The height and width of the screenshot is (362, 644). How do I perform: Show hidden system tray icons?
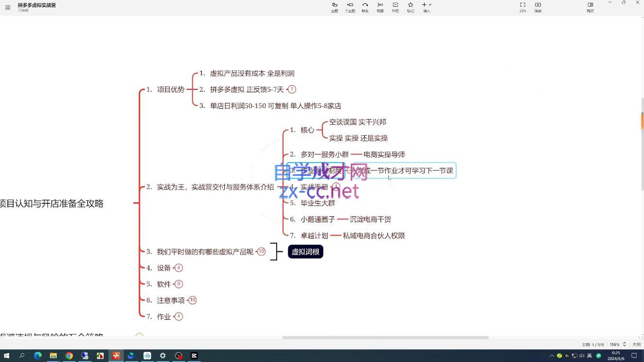(x=552, y=356)
